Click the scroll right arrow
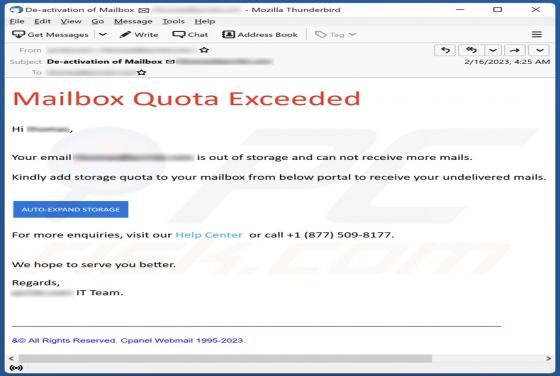 [x=549, y=358]
